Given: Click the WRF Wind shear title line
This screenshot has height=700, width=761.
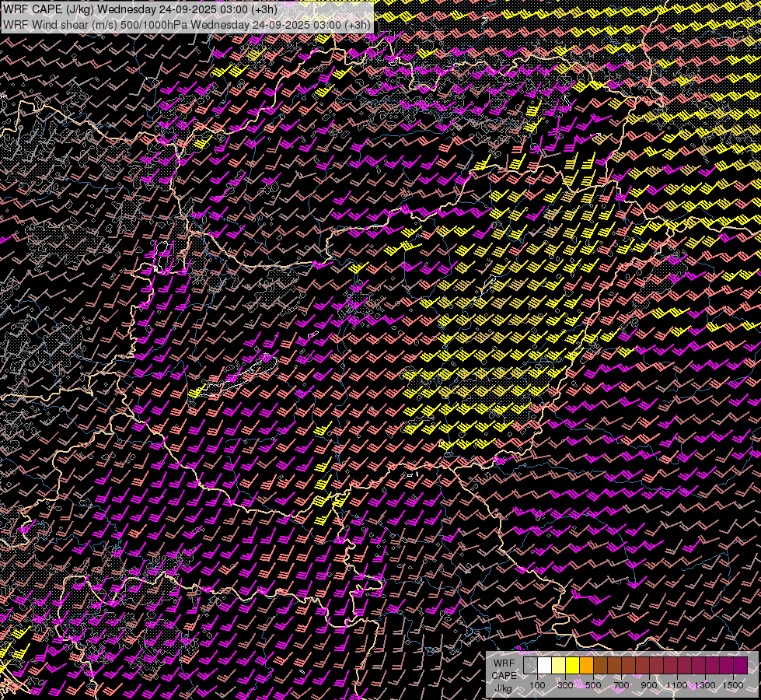Looking at the screenshot, I should coord(187,24).
